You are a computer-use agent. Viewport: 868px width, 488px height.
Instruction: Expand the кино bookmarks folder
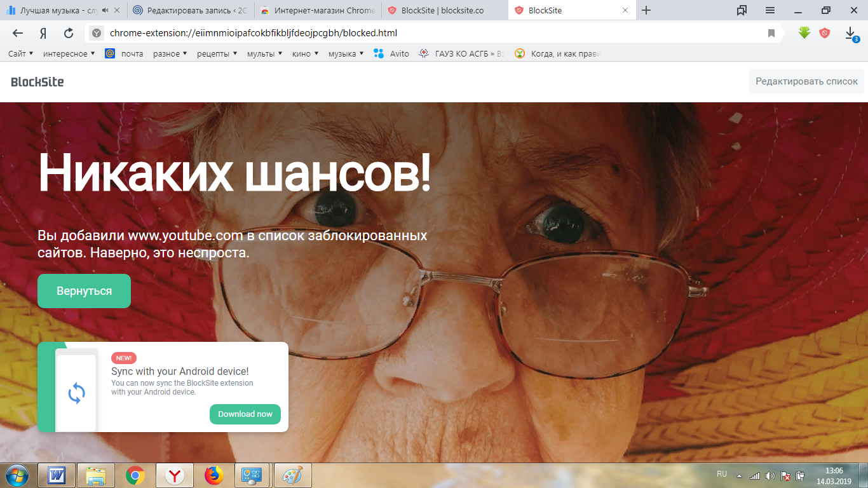point(306,54)
